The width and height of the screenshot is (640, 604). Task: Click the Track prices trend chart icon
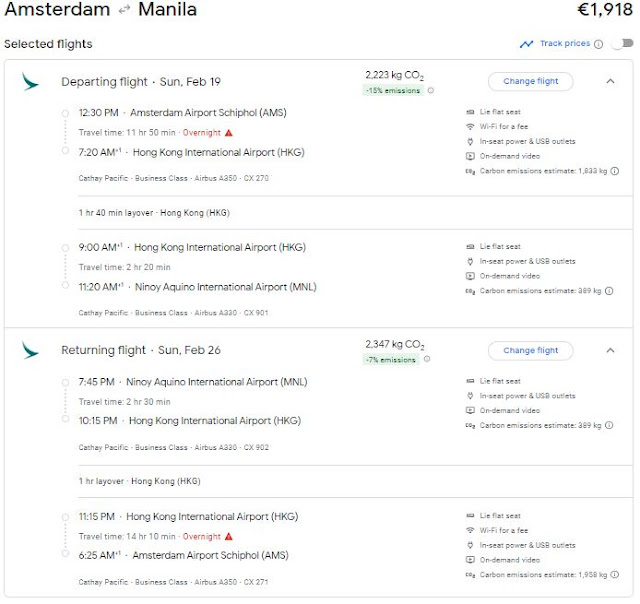click(x=526, y=44)
